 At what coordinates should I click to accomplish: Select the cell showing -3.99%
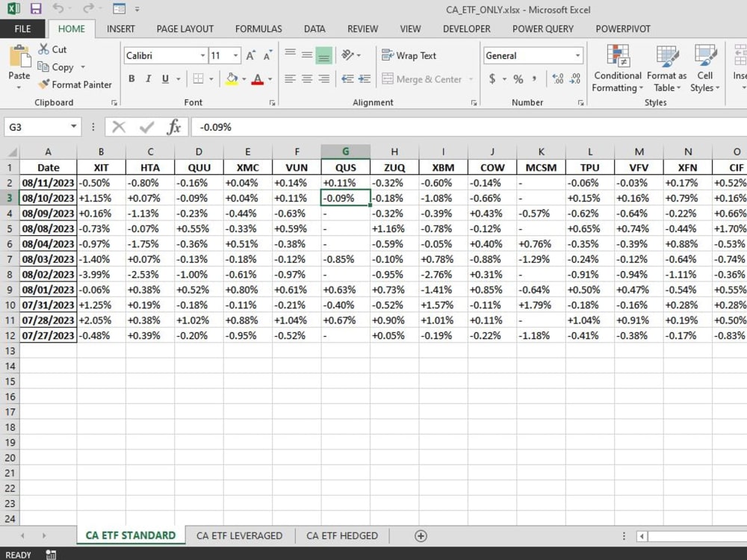(101, 274)
